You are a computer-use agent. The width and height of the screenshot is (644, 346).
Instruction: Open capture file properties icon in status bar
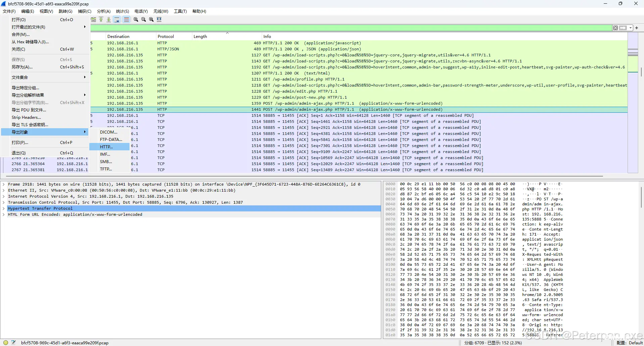pyautogui.click(x=13, y=343)
